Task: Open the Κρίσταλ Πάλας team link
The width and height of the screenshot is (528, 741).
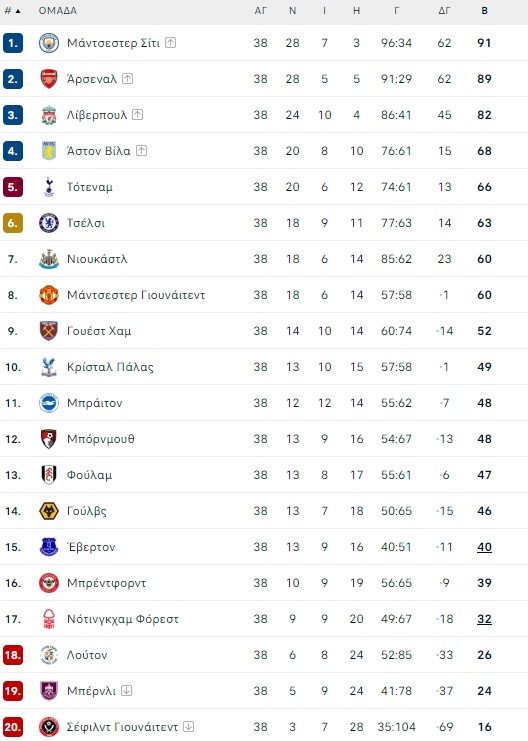Action: click(x=110, y=367)
